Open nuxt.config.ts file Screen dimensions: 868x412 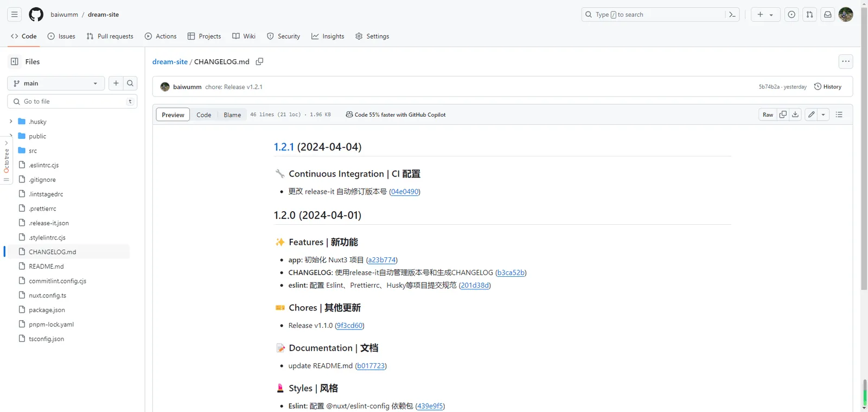[x=47, y=295]
